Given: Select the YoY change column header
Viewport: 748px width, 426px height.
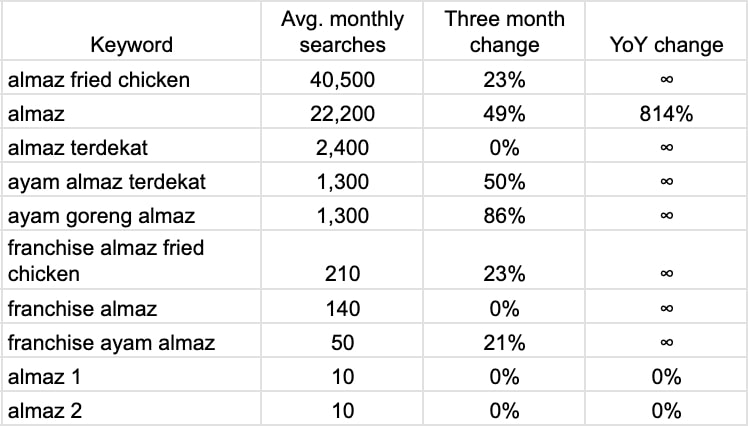Looking at the screenshot, I should coord(667,44).
